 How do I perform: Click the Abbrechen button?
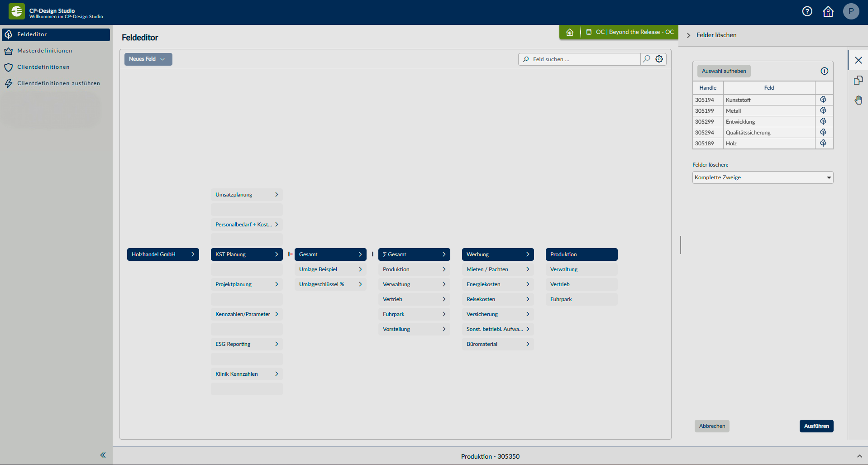(x=712, y=426)
